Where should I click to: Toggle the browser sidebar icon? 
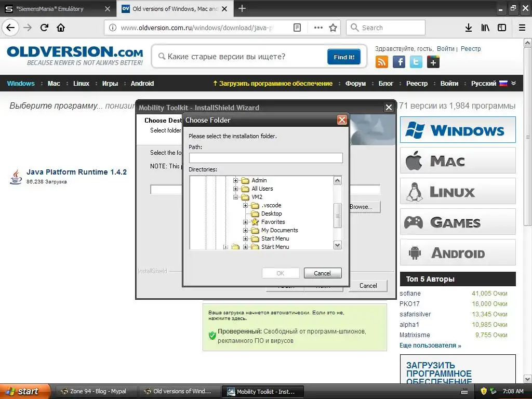pos(502,28)
